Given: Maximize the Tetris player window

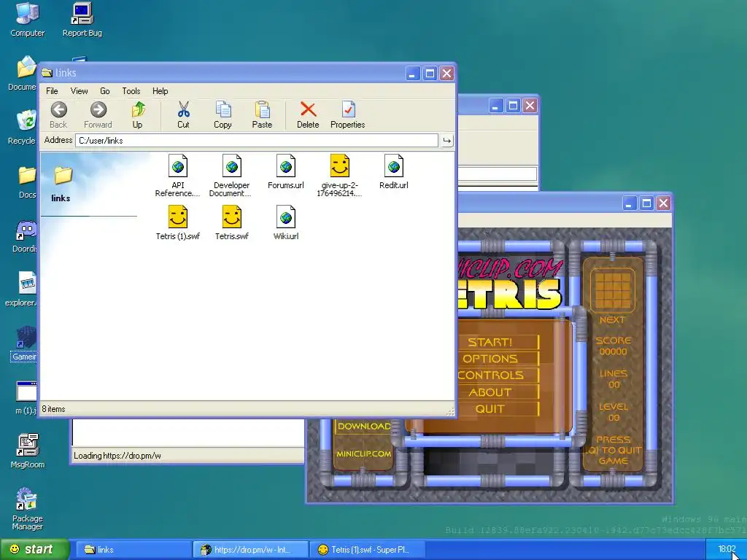Looking at the screenshot, I should (x=646, y=204).
